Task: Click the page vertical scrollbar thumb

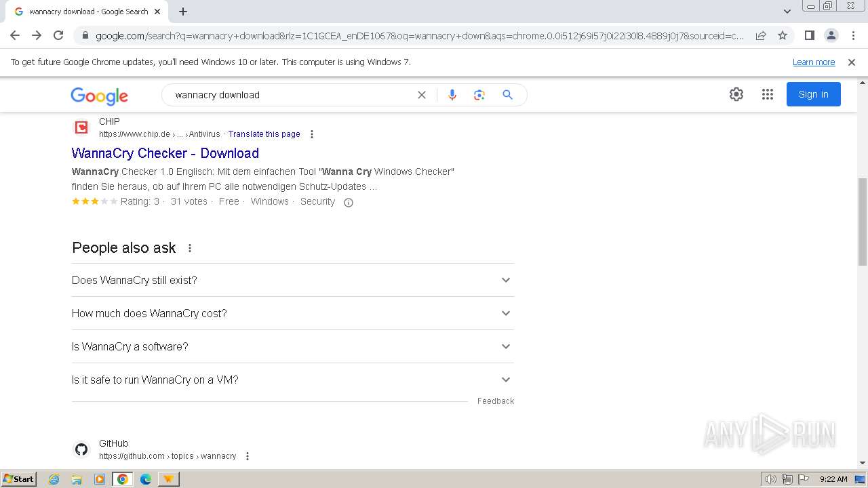Action: (862, 222)
